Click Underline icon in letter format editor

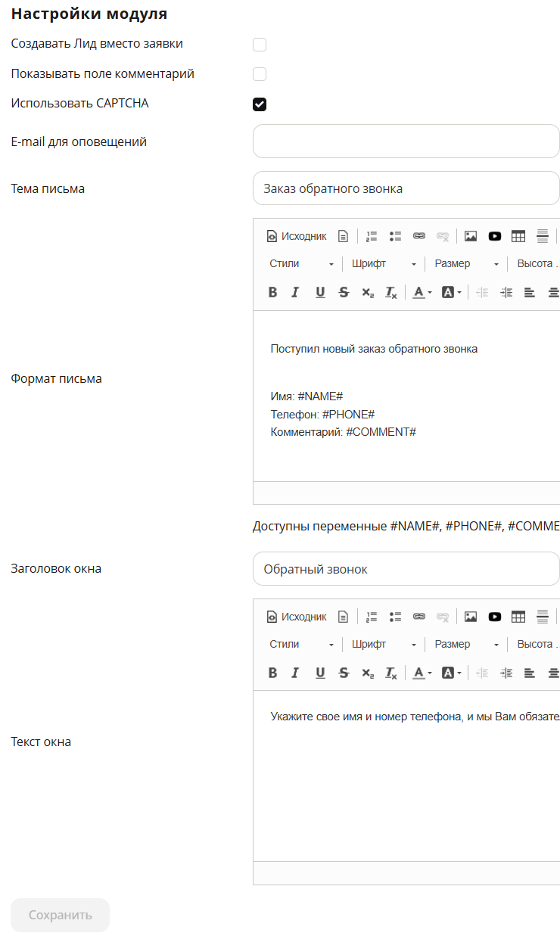point(320,292)
